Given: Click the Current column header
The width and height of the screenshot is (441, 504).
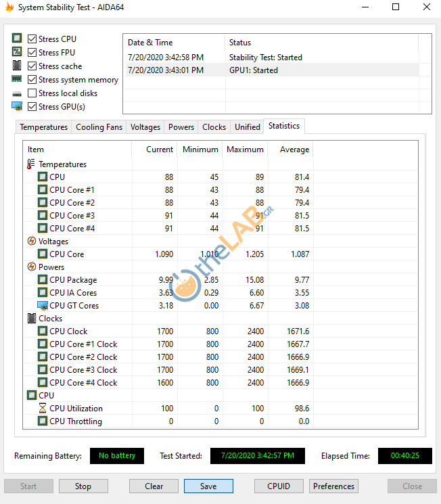Looking at the screenshot, I should click(x=155, y=150).
